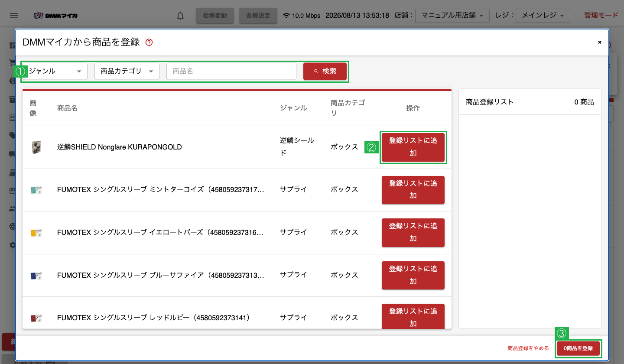The width and height of the screenshot is (624, 364).
Task: Add FUMOTEX レッドルビー to the registration list
Action: click(x=413, y=316)
